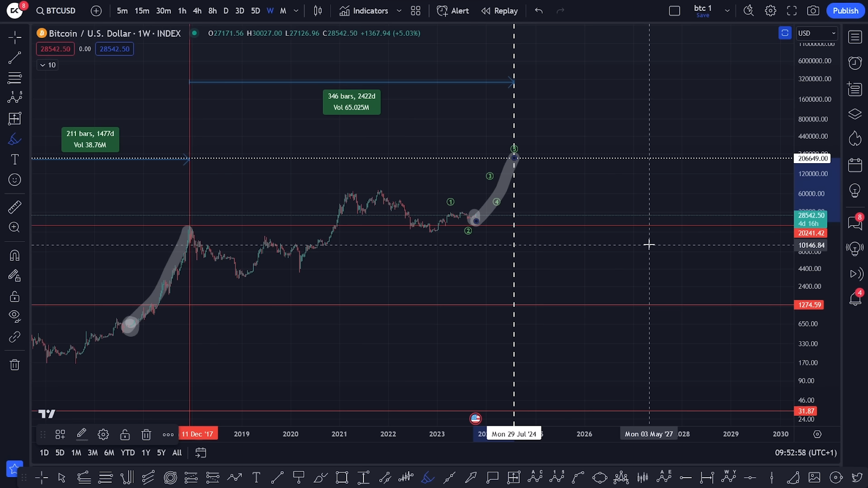Undo last action
Image resolution: width=868 pixels, height=488 pixels.
[539, 11]
